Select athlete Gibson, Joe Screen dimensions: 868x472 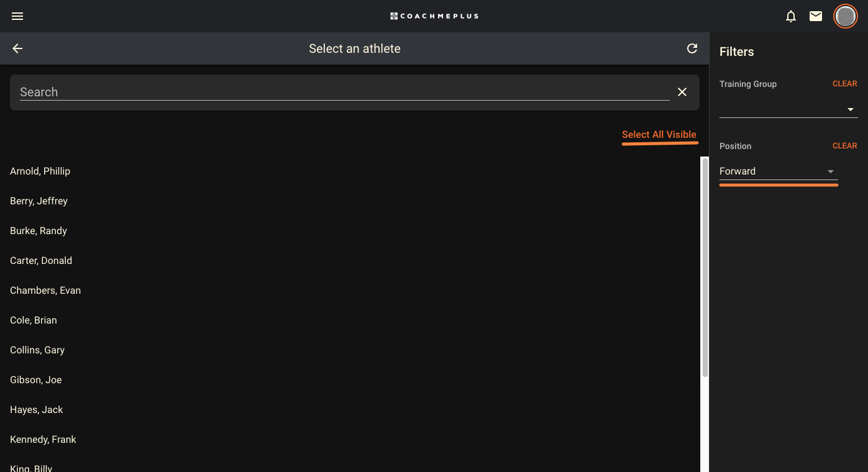tap(35, 379)
